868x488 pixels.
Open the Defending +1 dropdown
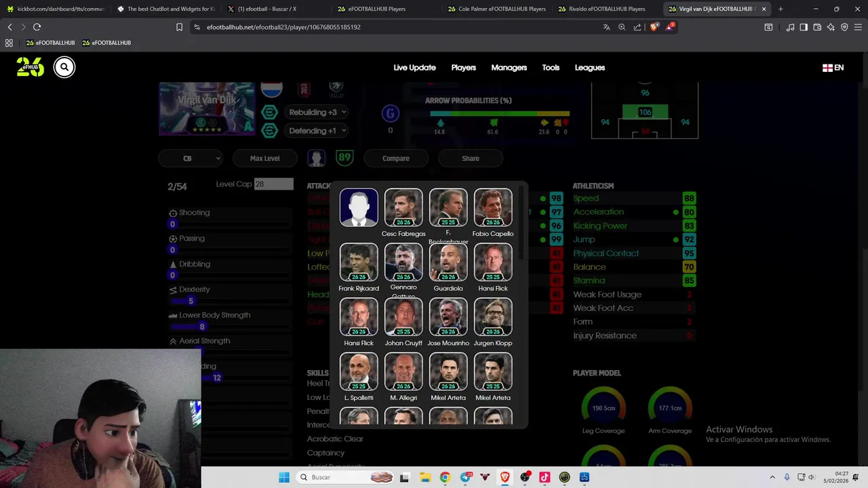pyautogui.click(x=317, y=131)
